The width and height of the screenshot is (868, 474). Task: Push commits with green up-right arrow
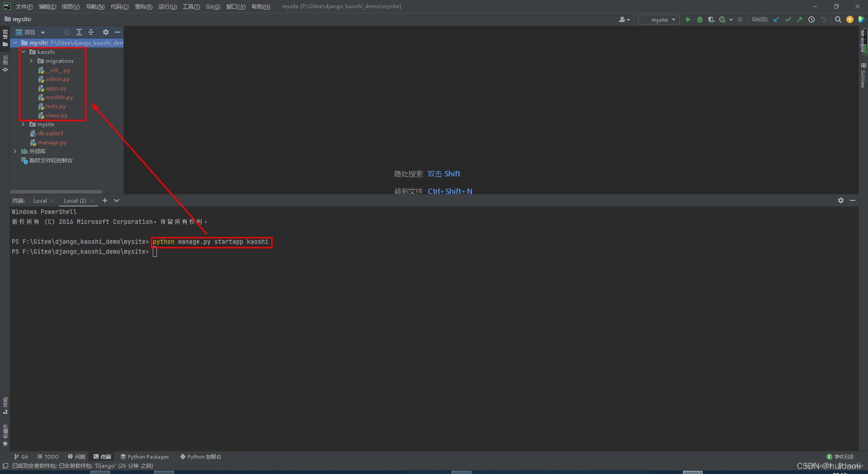(x=799, y=19)
